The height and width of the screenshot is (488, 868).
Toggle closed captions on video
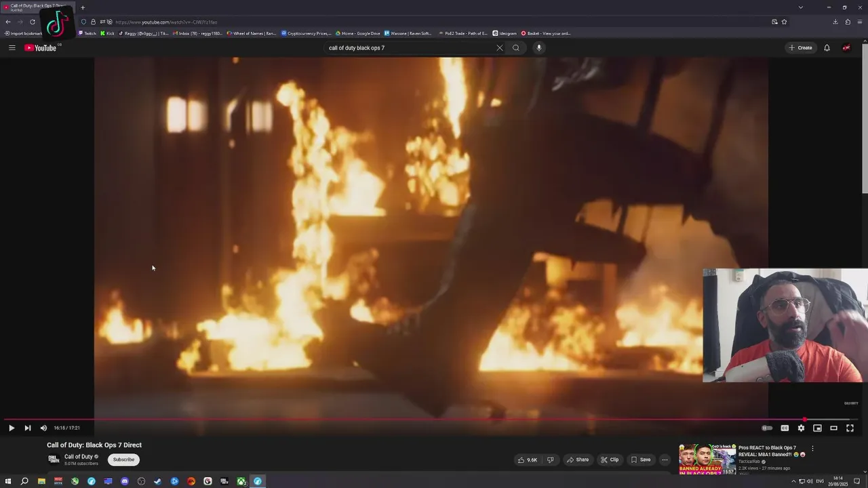[785, 428]
